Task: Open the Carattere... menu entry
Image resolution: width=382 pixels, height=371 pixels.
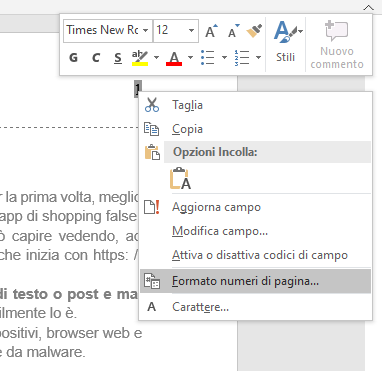Action: click(256, 307)
